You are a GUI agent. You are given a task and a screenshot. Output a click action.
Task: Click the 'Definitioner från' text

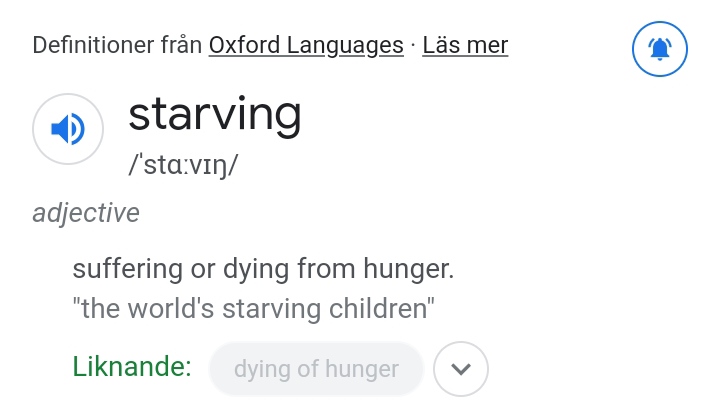pyautogui.click(x=117, y=45)
